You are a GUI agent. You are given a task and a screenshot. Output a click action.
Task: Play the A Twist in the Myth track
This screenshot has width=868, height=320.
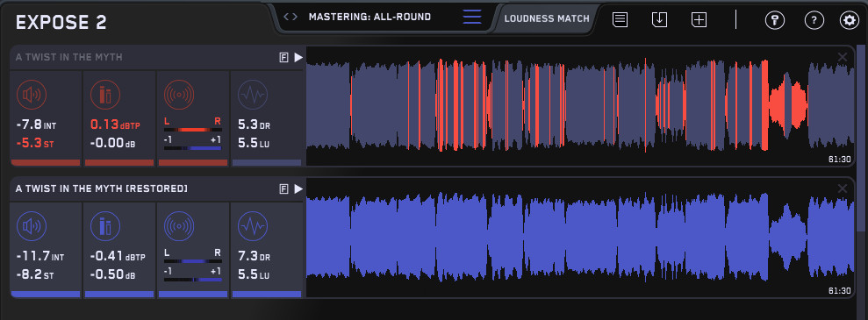click(x=298, y=58)
